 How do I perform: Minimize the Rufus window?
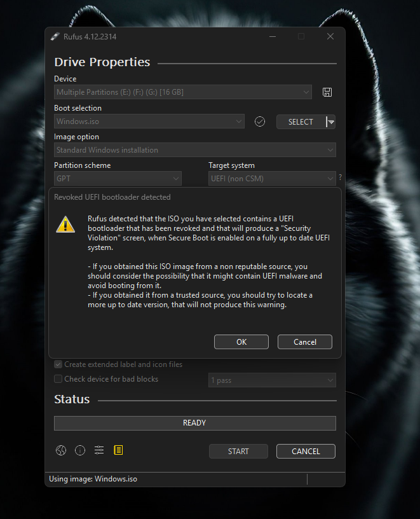[273, 36]
